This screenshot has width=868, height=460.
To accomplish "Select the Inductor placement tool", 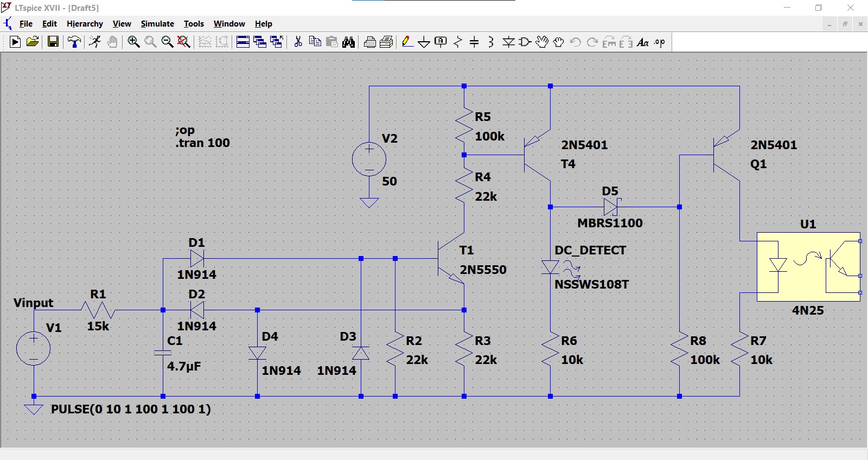I will (491, 42).
